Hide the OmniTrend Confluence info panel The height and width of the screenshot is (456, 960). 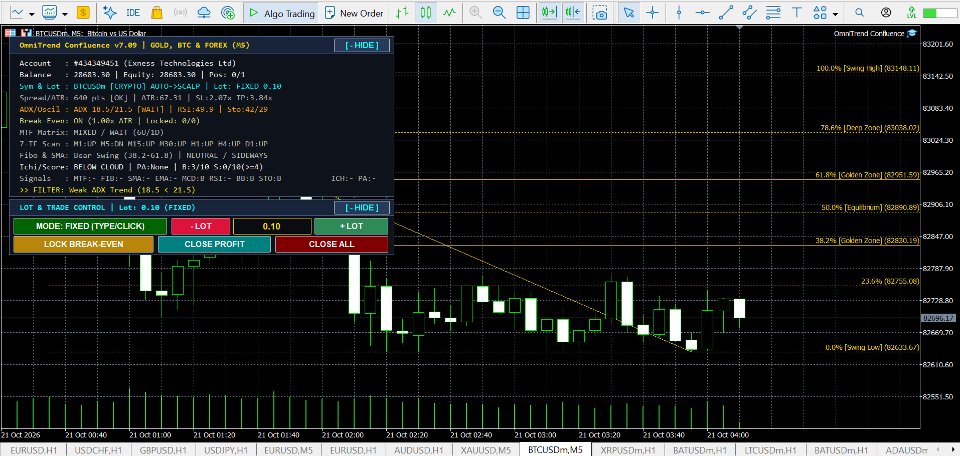(362, 45)
